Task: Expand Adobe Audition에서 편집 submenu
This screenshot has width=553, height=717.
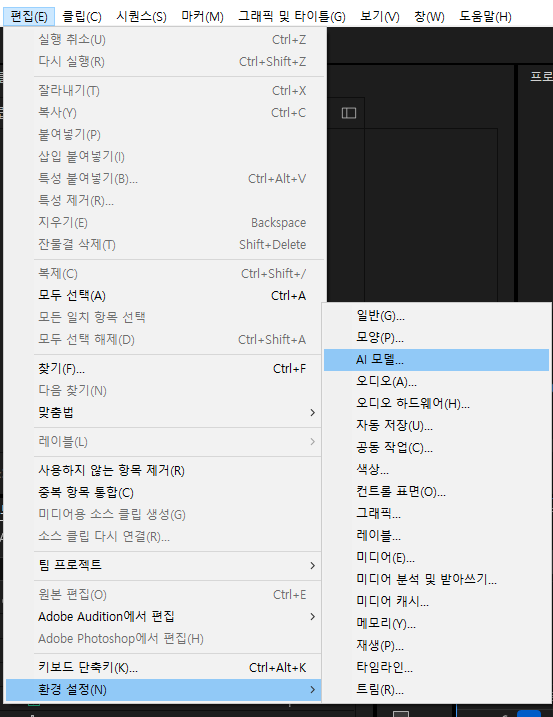Action: pyautogui.click(x=164, y=616)
